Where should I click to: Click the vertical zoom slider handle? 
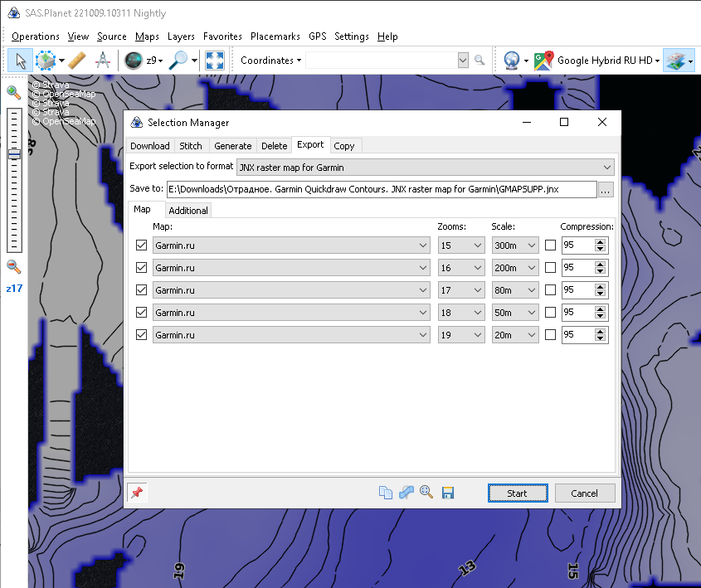tap(14, 154)
